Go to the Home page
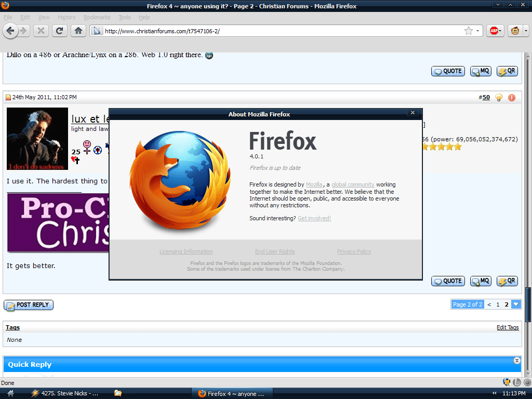532x399 pixels. coord(78,31)
